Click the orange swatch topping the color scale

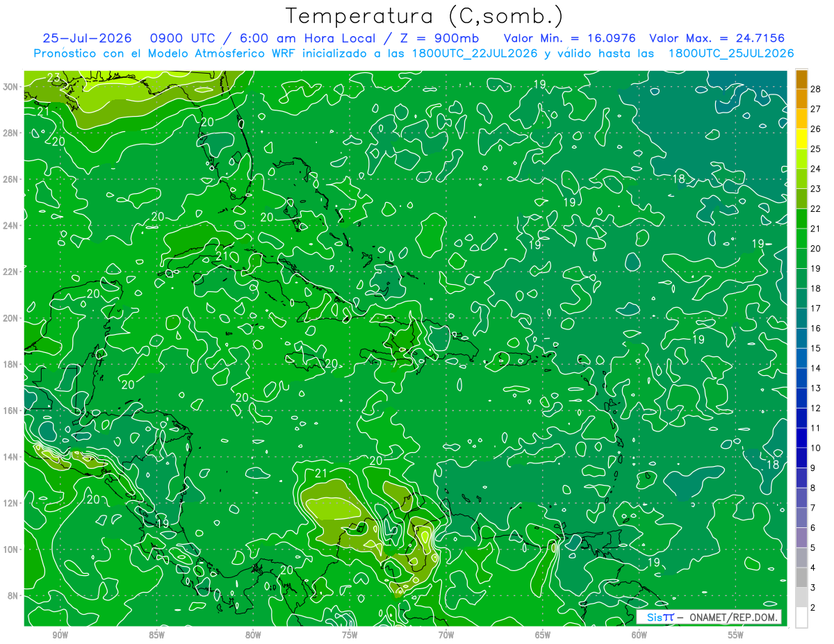click(x=801, y=79)
